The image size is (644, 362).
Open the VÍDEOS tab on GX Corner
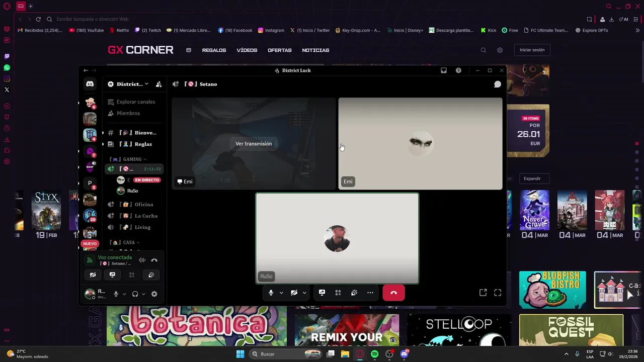coord(247,50)
